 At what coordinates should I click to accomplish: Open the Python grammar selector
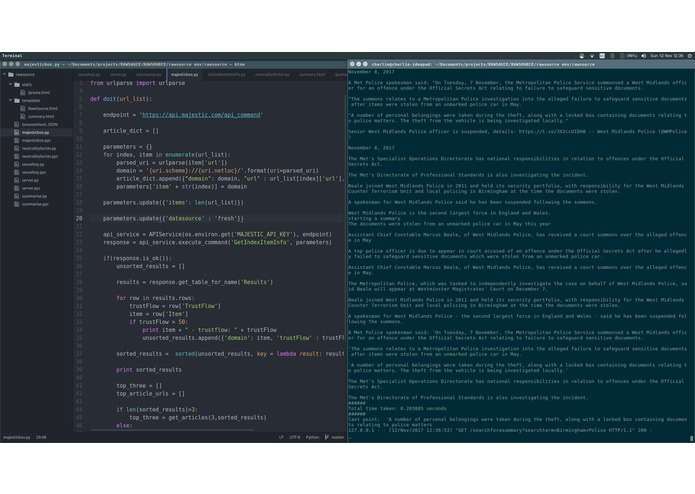312,437
